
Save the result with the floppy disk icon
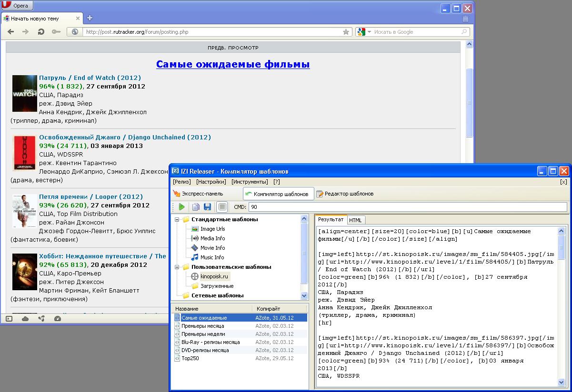[207, 207]
